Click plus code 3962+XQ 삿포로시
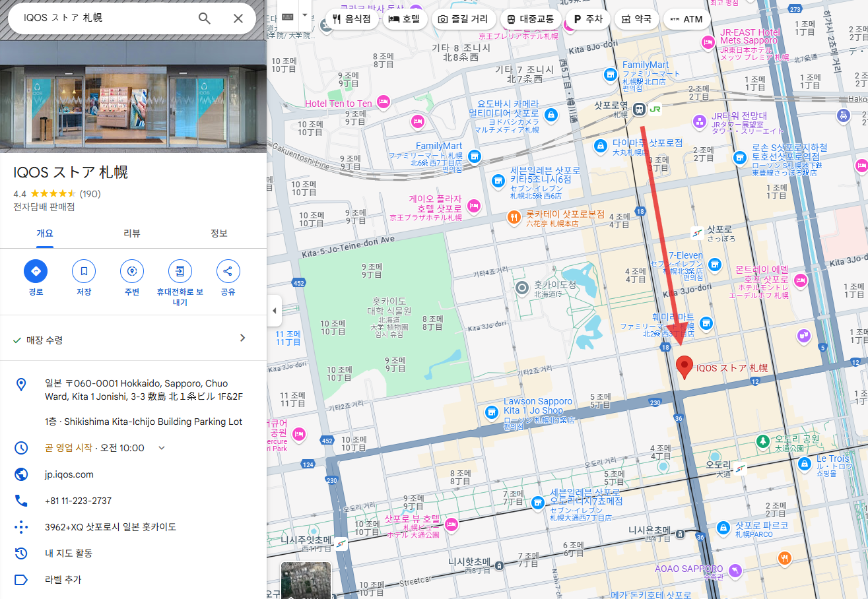The height and width of the screenshot is (599, 868). click(110, 527)
